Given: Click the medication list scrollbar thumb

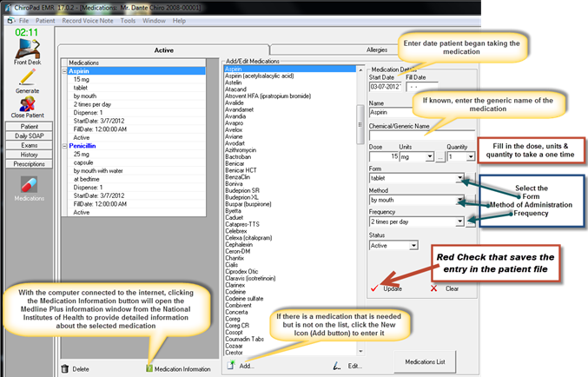Looking at the screenshot, I should [360, 124].
